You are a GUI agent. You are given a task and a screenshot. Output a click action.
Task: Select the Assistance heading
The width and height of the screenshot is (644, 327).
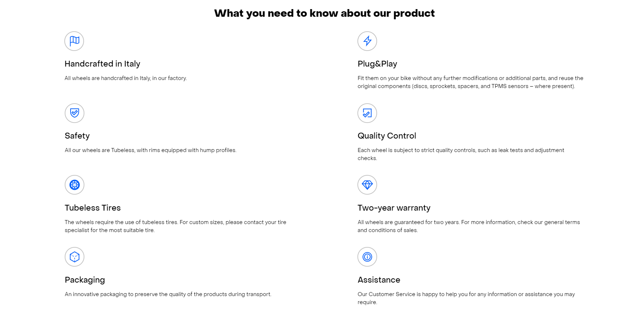pos(379,280)
